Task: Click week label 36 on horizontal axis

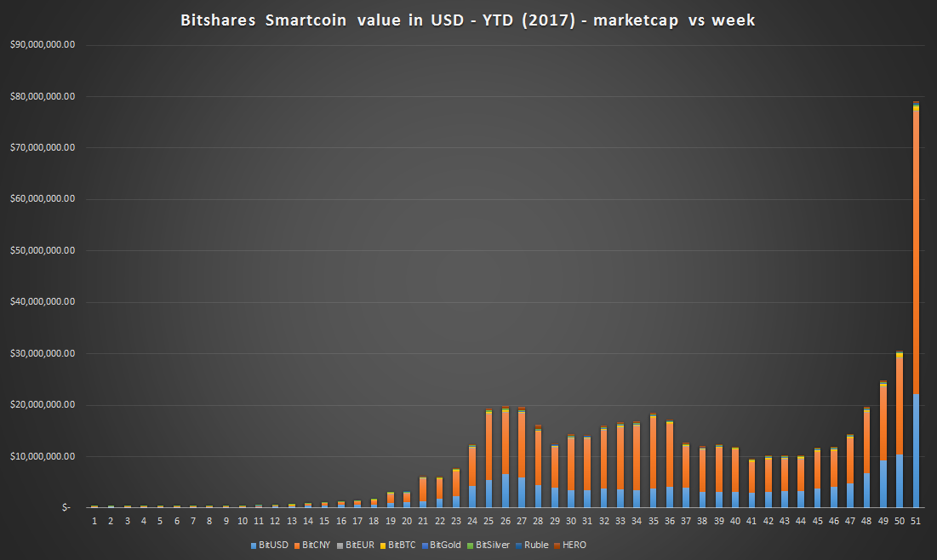Action: tap(669, 521)
